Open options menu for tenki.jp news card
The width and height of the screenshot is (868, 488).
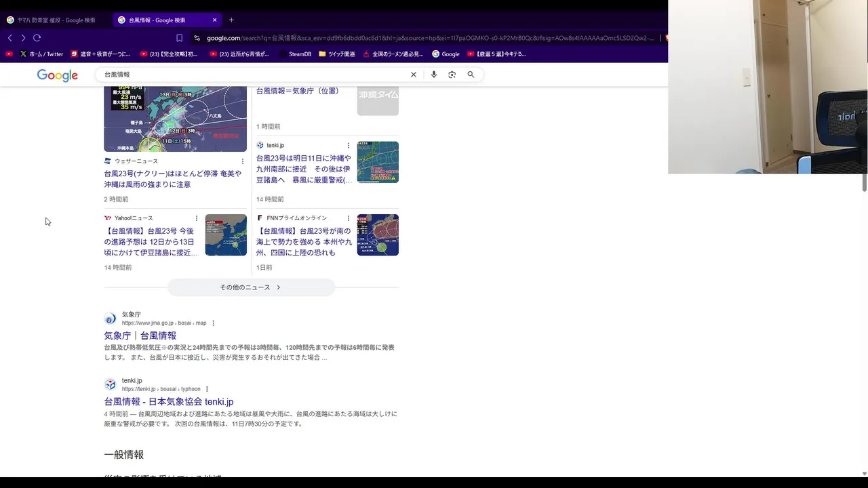point(349,146)
